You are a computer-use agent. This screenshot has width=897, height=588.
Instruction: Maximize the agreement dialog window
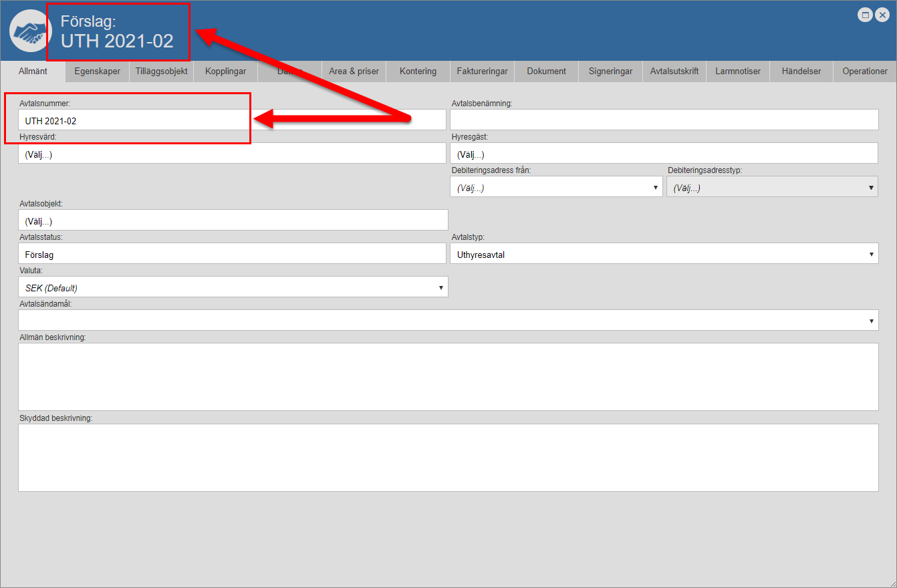coord(865,15)
